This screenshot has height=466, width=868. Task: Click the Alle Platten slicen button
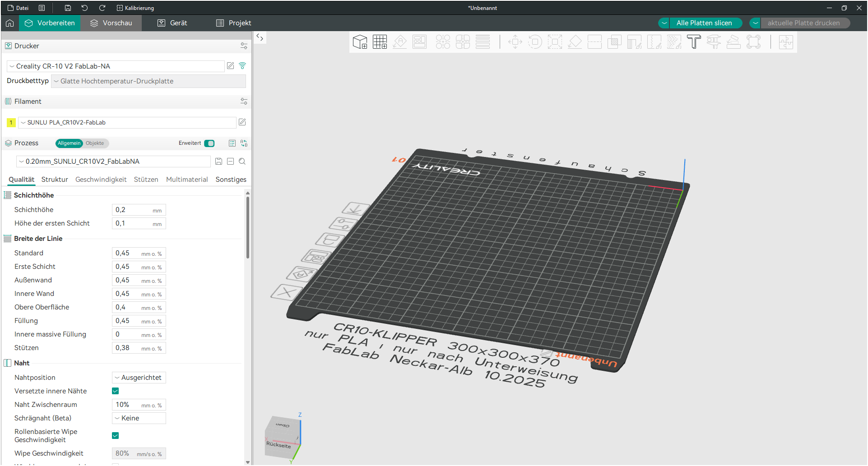[704, 23]
